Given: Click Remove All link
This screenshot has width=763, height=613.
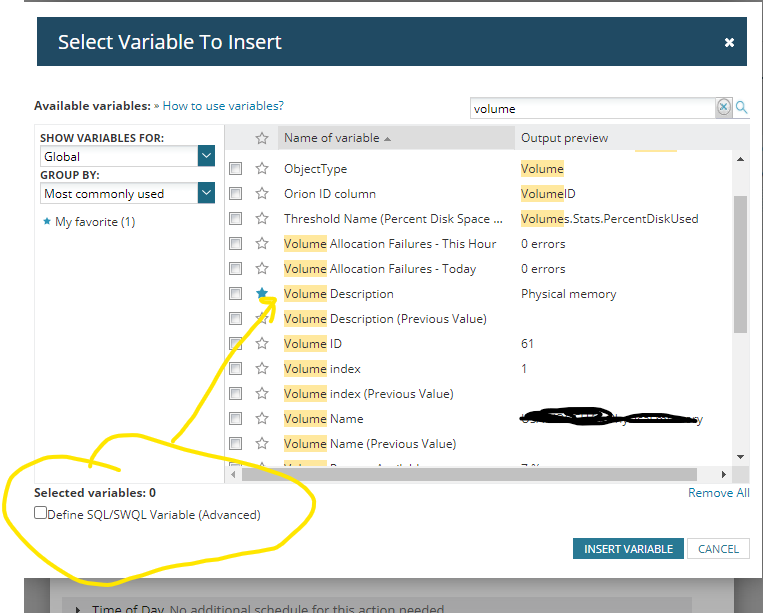Looking at the screenshot, I should 718,493.
